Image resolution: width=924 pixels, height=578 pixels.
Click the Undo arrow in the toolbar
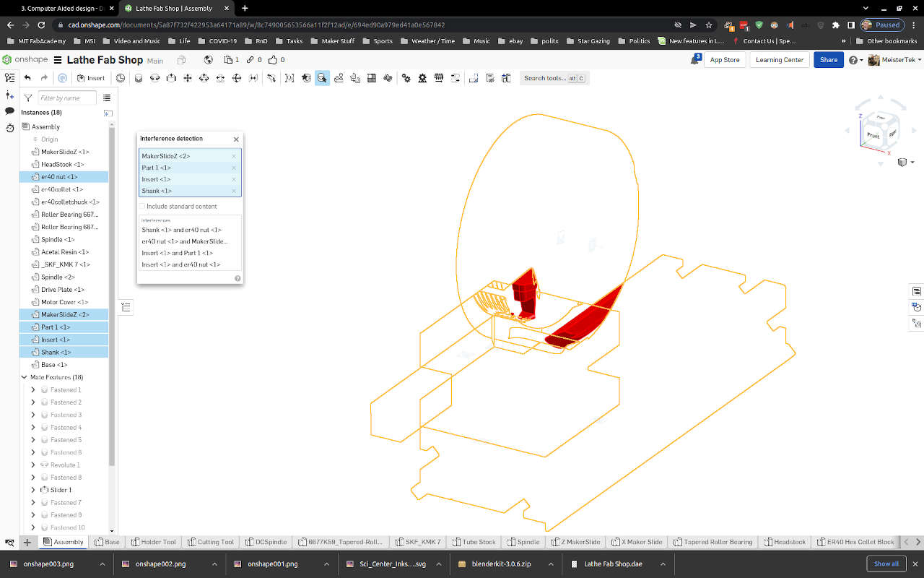[x=27, y=78]
